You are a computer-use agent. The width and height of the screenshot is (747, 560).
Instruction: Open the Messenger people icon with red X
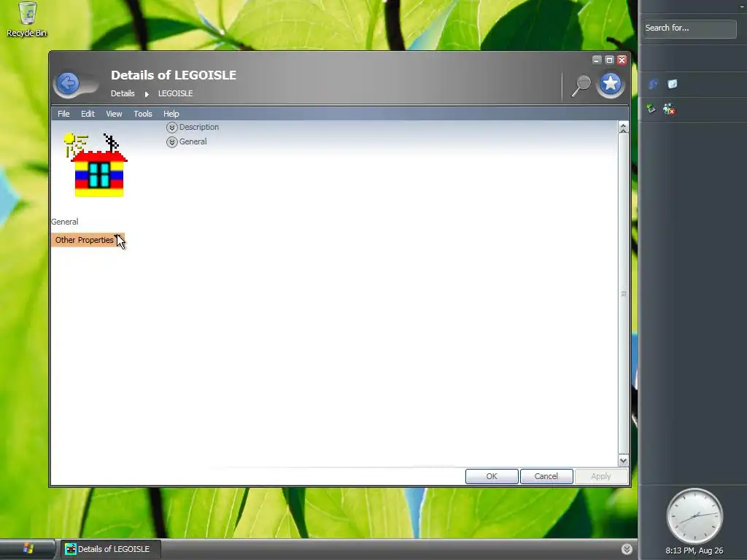coord(669,109)
